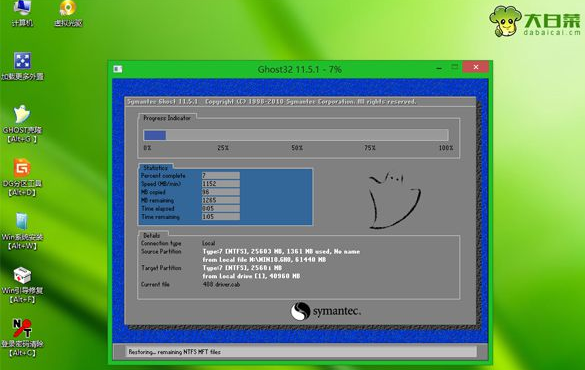
Task: Click the Connection type value Local
Action: [209, 243]
